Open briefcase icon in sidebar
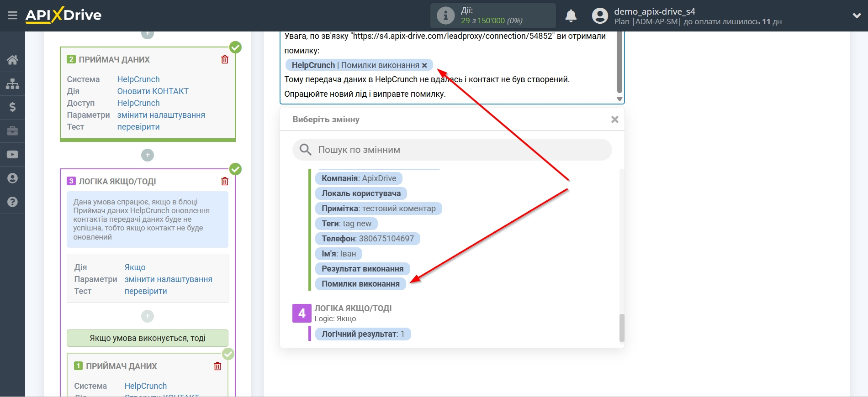The height and width of the screenshot is (397, 868). [12, 131]
